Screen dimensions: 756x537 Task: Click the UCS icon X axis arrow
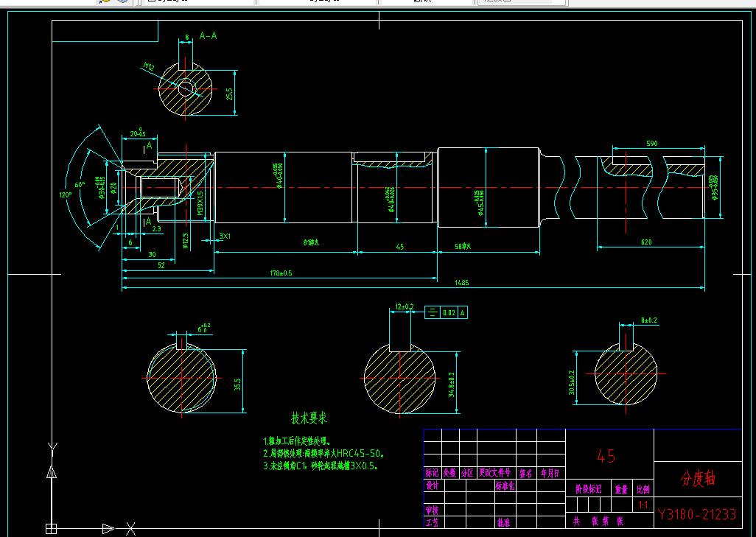tap(108, 529)
